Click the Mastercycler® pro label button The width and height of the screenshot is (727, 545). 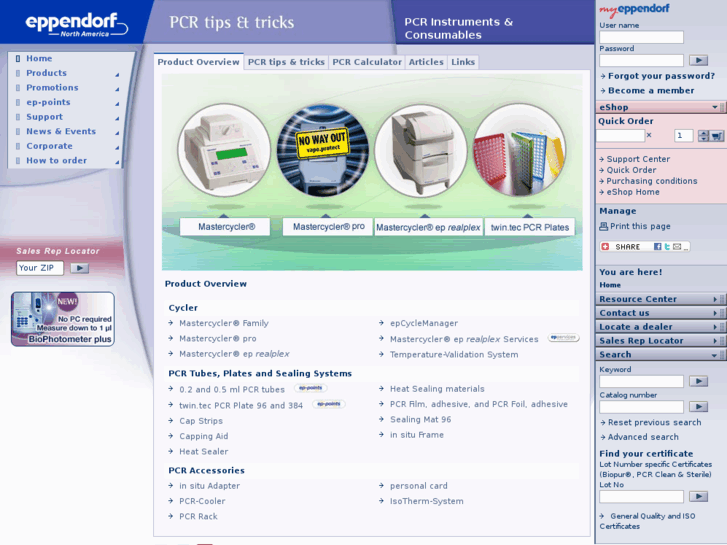(x=328, y=227)
